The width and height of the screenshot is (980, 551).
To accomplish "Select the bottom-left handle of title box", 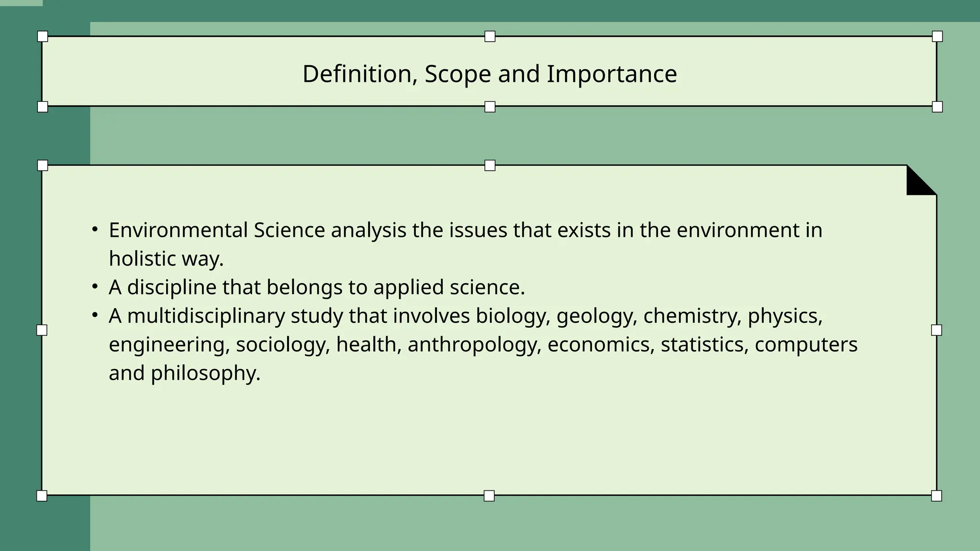I will (x=43, y=107).
